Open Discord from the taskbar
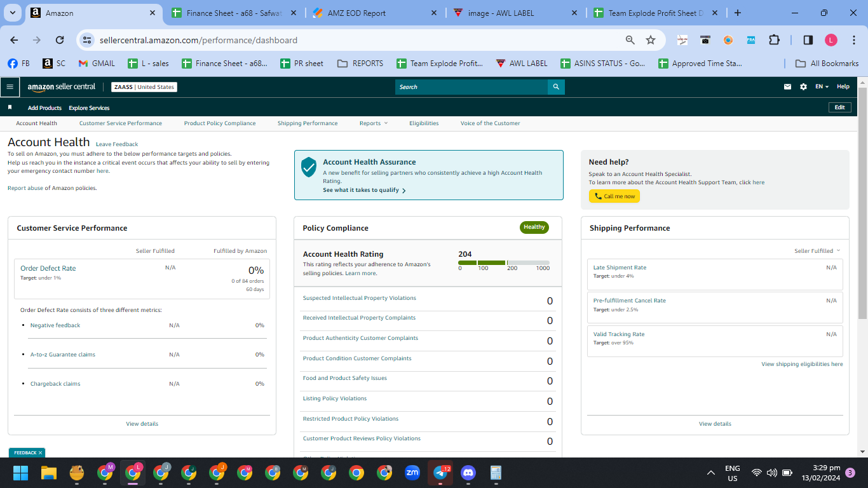The width and height of the screenshot is (868, 488). point(468,473)
